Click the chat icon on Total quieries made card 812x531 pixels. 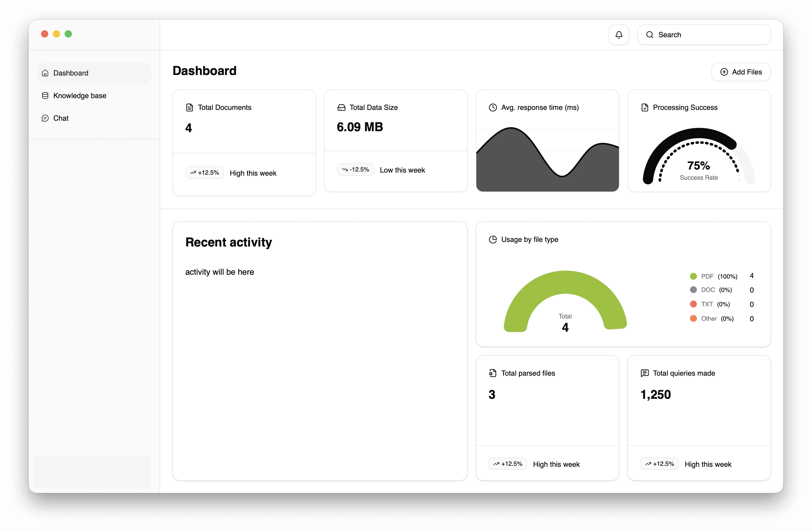pyautogui.click(x=644, y=373)
